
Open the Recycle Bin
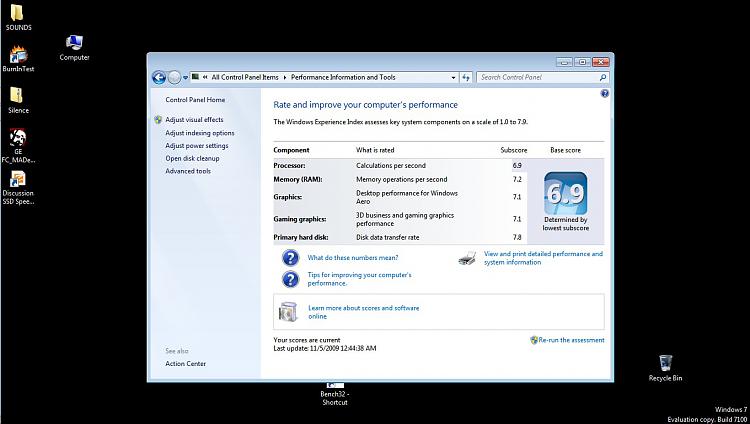tap(665, 368)
